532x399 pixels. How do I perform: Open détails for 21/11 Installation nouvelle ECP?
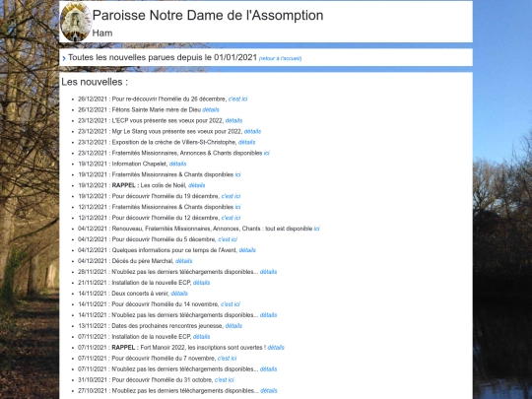tap(202, 283)
